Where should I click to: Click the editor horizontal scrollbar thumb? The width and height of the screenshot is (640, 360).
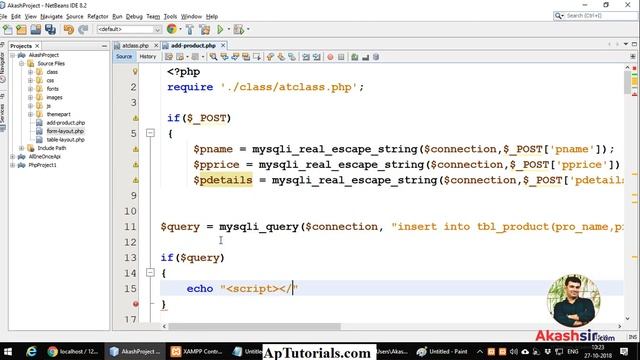[x=254, y=327]
